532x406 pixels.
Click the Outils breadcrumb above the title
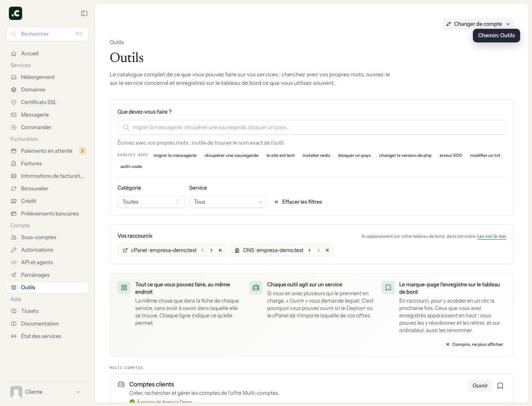click(117, 42)
